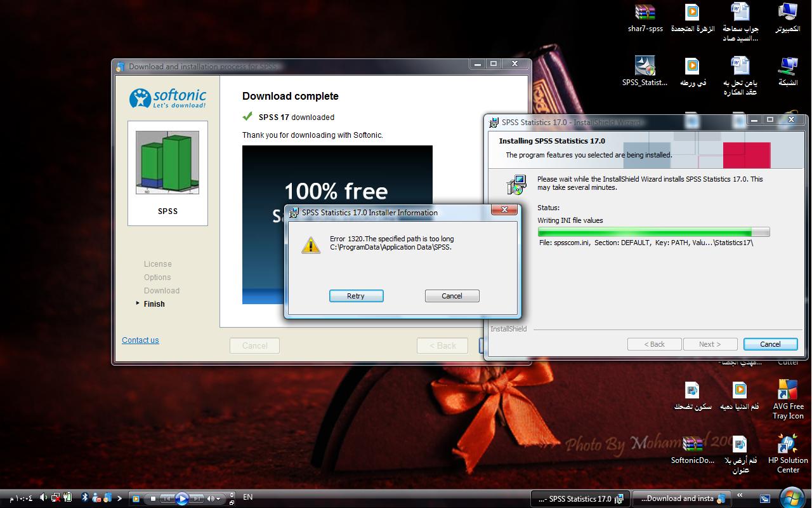Click the Next > button in InstallShield Wizard
812x508 pixels.
[710, 344]
